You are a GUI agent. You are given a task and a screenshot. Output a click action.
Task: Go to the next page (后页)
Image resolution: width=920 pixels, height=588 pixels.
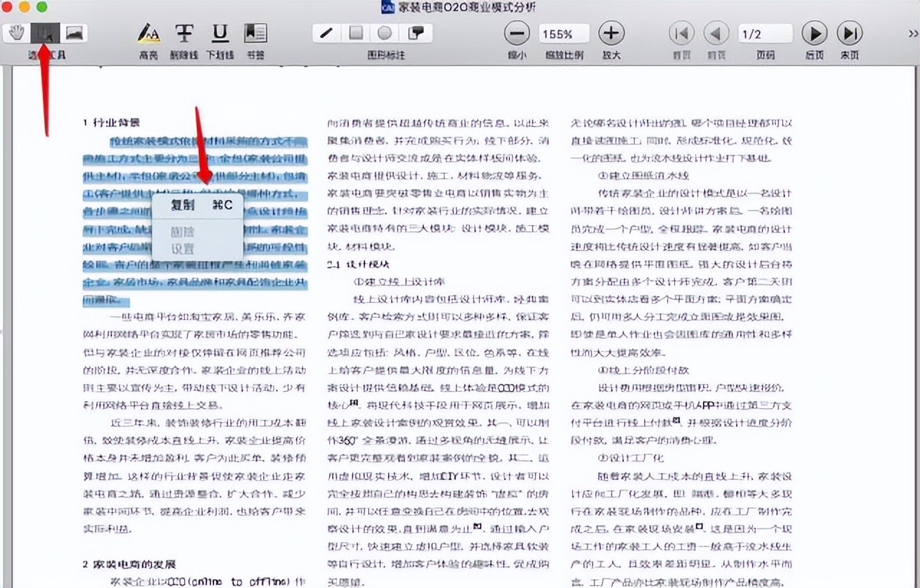coord(814,33)
